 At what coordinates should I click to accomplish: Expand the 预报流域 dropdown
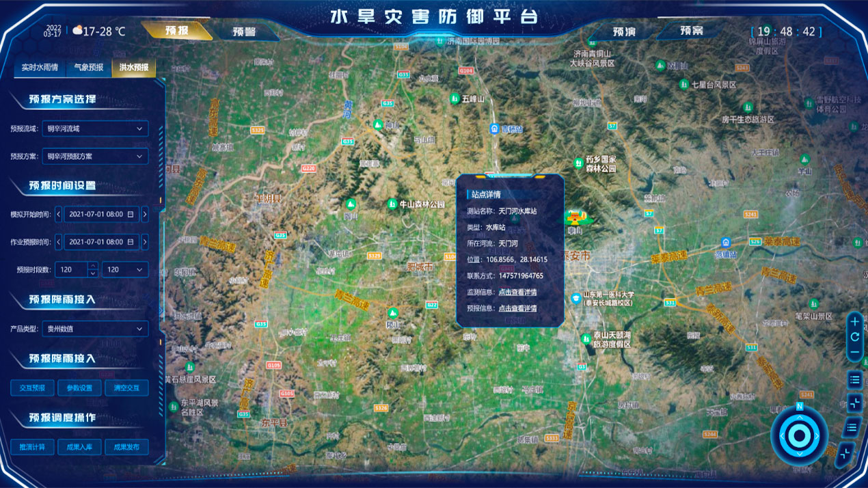coord(95,128)
